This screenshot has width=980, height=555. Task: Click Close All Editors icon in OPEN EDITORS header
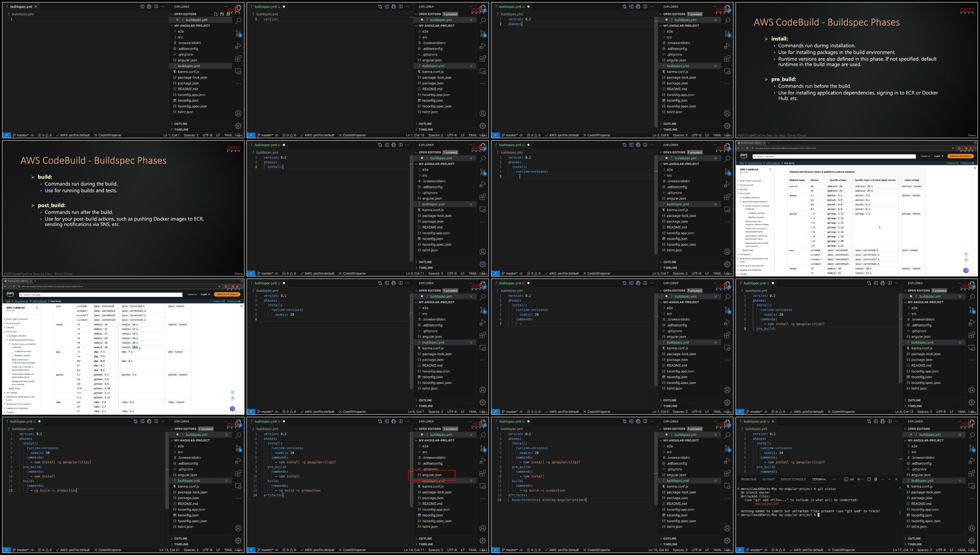click(228, 14)
